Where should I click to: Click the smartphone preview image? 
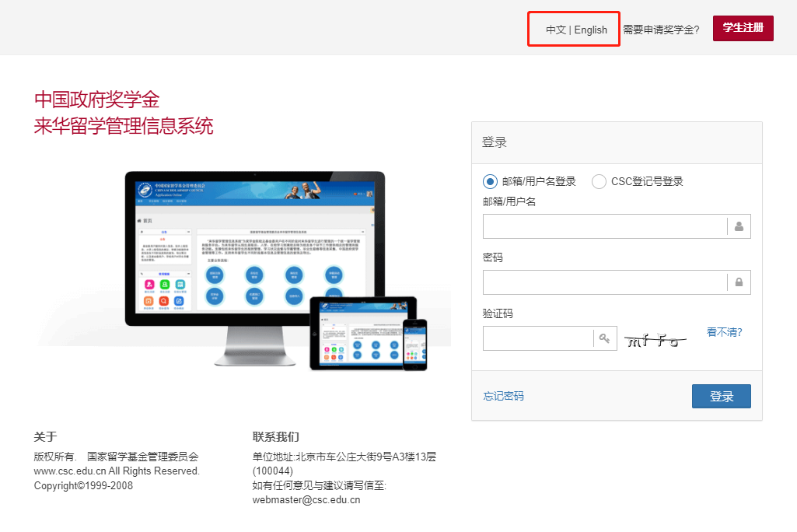pos(414,345)
